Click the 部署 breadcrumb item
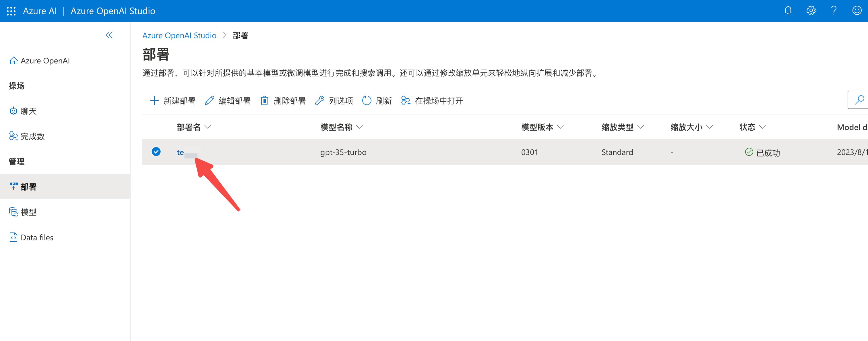Screen dimensions: 868x341 pos(240,35)
